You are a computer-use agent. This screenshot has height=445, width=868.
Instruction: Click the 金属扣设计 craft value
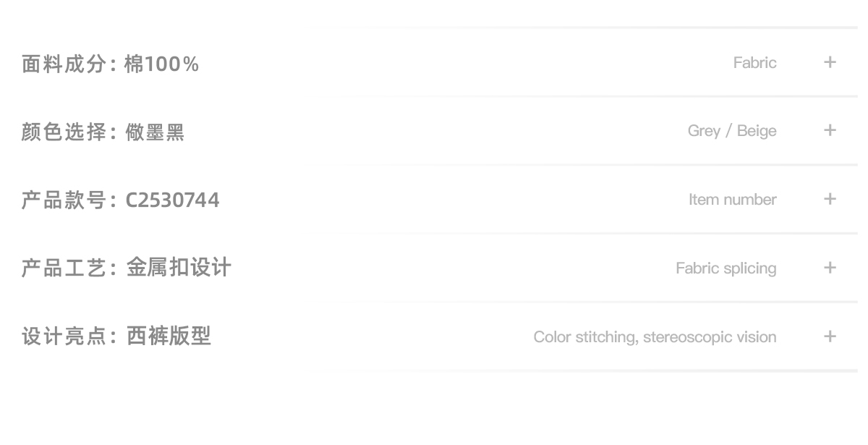[179, 268]
